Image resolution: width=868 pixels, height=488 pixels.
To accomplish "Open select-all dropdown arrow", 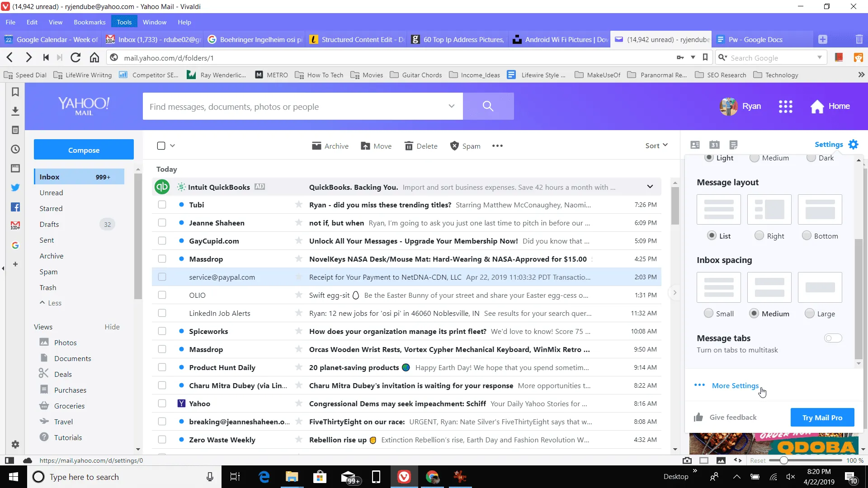I will click(x=172, y=145).
